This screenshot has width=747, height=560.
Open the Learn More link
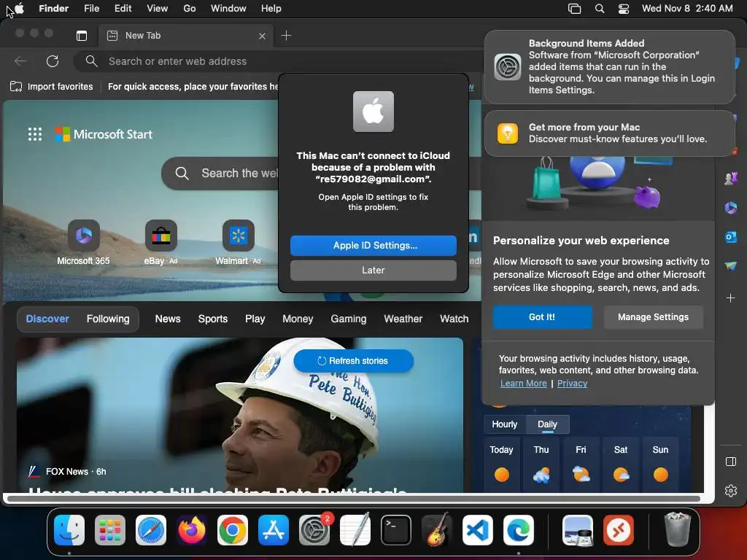(524, 384)
